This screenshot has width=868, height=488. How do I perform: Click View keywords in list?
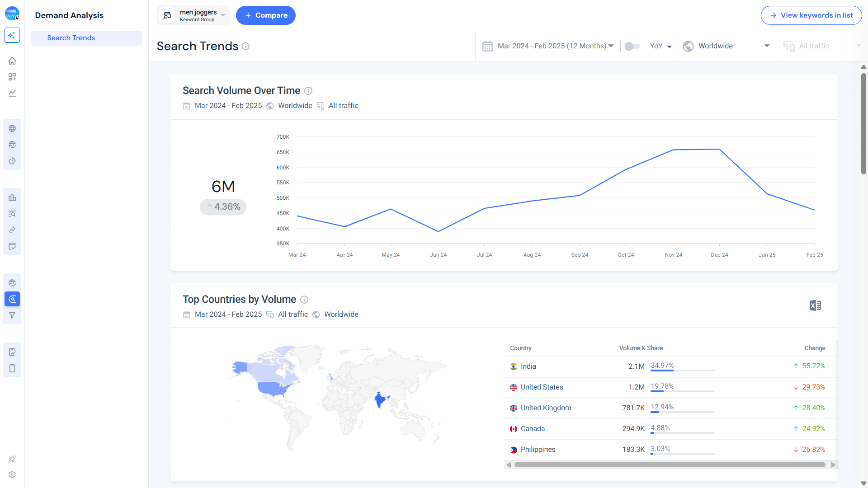[811, 15]
